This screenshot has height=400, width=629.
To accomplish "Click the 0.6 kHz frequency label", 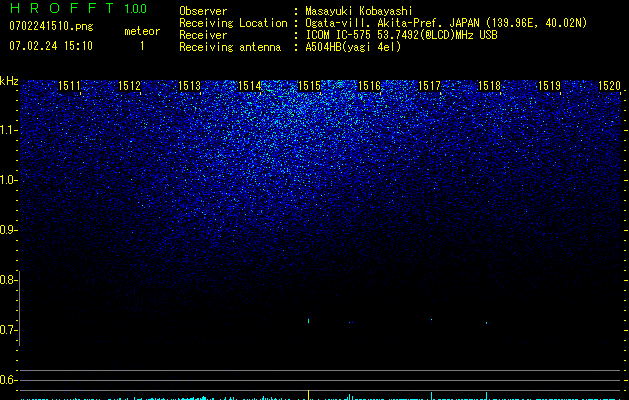I will 8,380.
